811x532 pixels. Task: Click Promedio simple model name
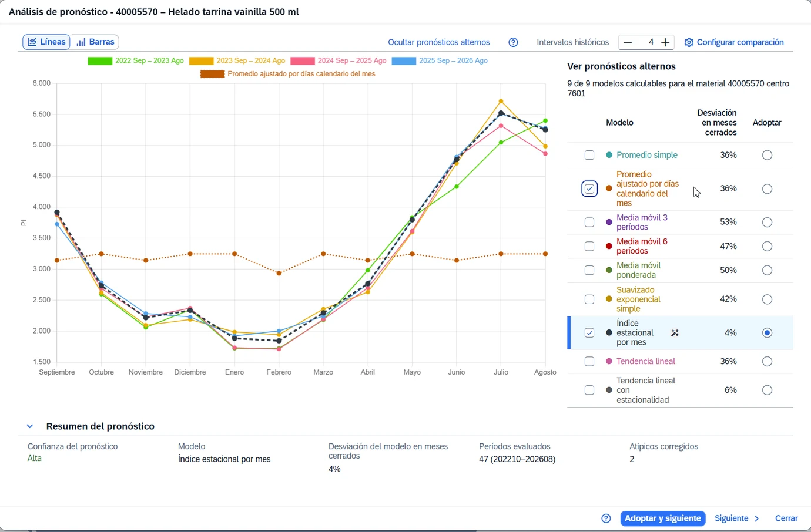647,155
